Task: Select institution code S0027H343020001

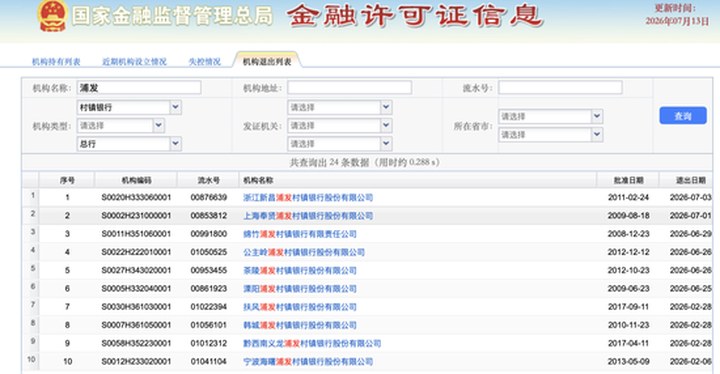Action: point(136,270)
